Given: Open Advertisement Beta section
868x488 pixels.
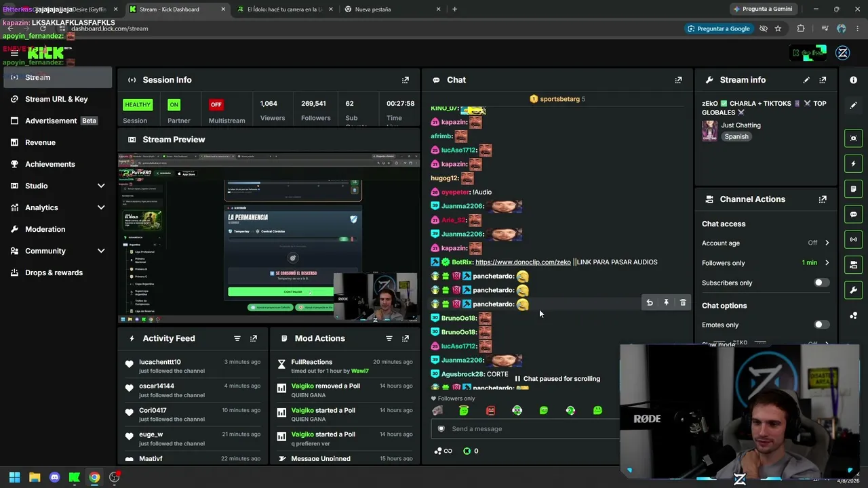Looking at the screenshot, I should [58, 121].
